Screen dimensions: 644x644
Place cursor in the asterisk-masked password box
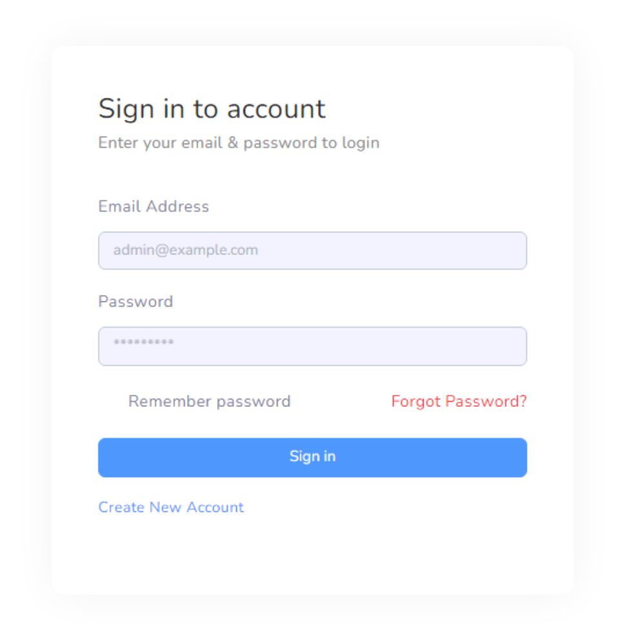pos(312,346)
